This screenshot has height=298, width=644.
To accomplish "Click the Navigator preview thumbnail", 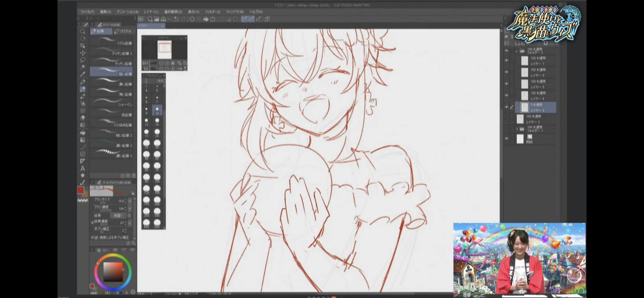I will click(x=165, y=49).
